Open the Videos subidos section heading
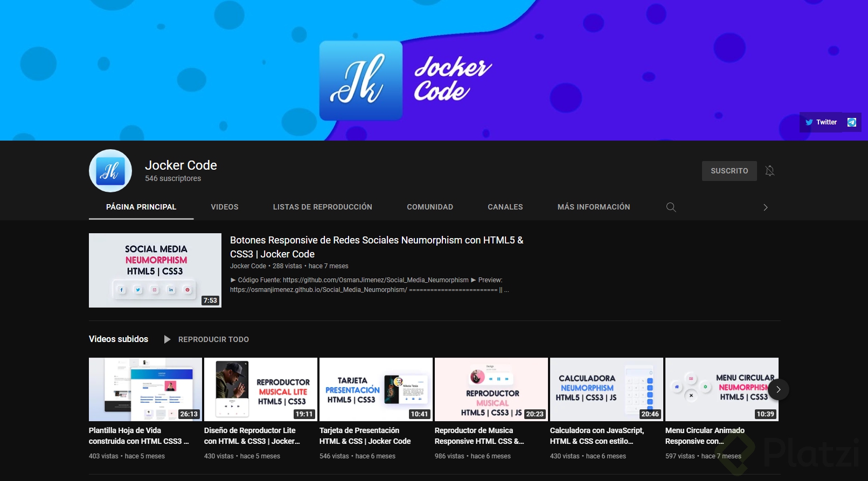This screenshot has width=868, height=481. [119, 339]
